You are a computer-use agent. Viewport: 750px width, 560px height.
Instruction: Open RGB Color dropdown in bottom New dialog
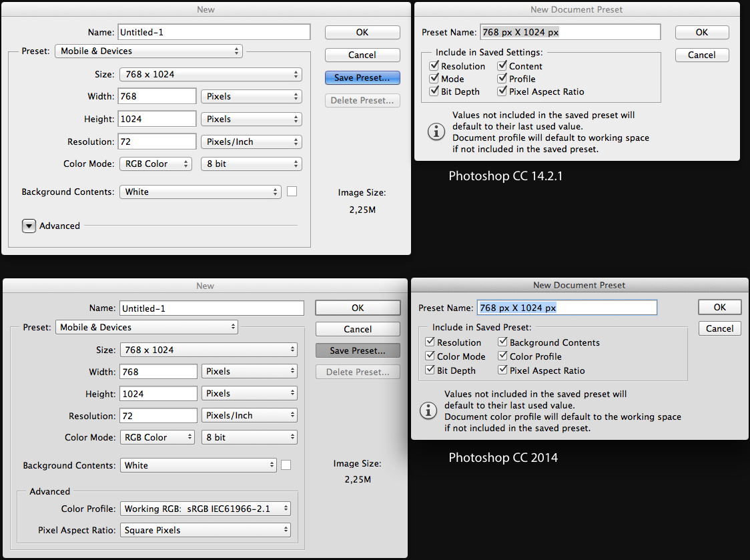pyautogui.click(x=157, y=437)
